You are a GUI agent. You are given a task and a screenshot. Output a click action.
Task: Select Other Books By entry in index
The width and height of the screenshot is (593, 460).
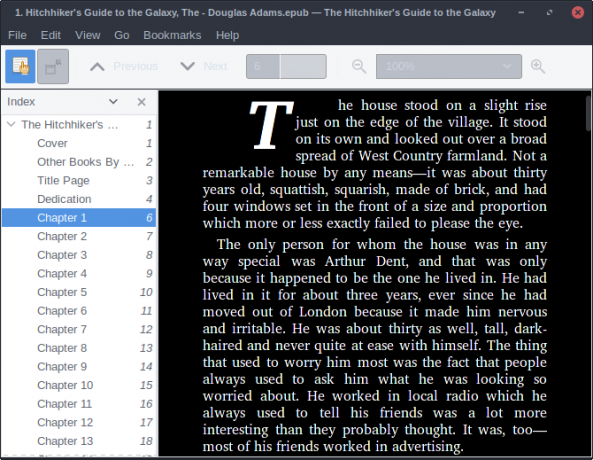pyautogui.click(x=79, y=162)
